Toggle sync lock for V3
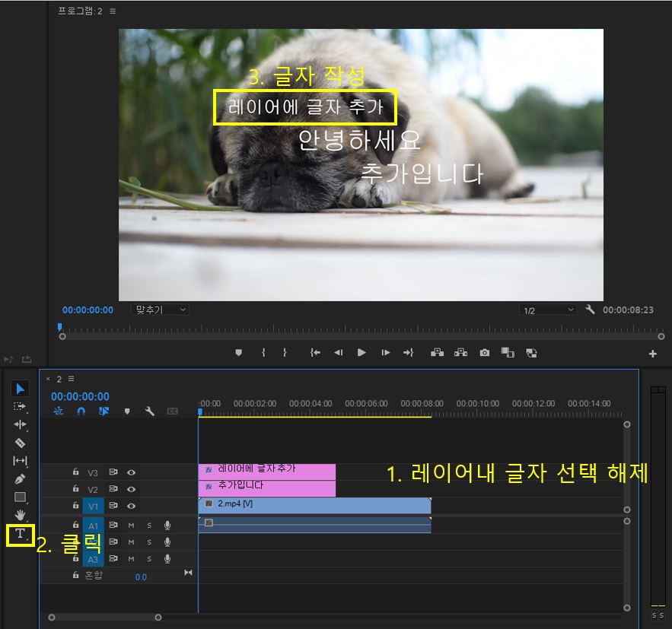 (x=113, y=472)
